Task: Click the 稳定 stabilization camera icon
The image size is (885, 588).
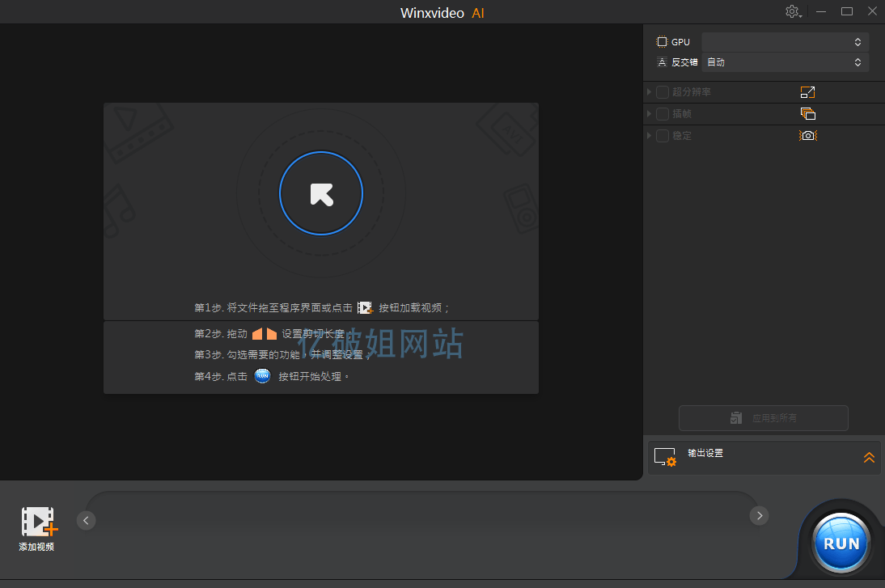Action: (x=807, y=135)
